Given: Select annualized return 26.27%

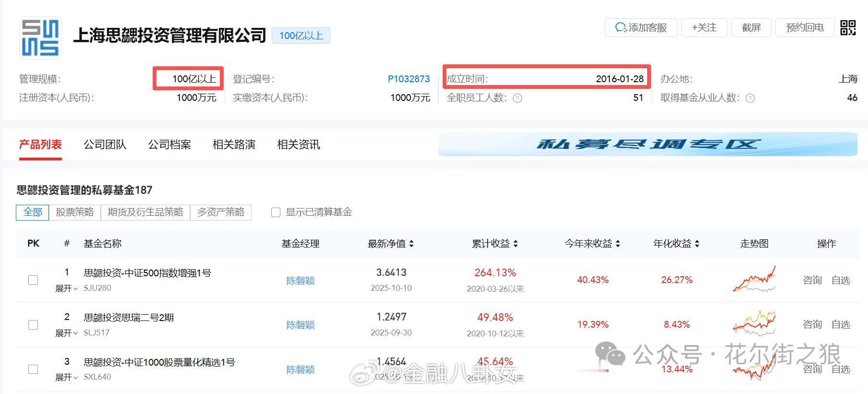Looking at the screenshot, I should [x=677, y=280].
